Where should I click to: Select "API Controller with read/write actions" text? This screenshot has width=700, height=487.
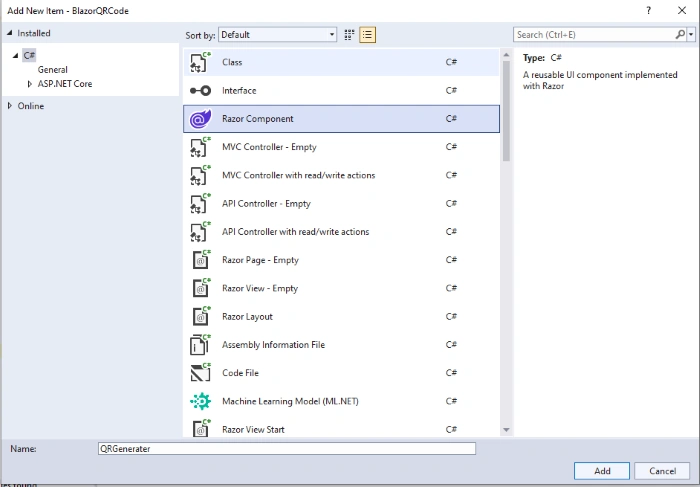tap(296, 232)
